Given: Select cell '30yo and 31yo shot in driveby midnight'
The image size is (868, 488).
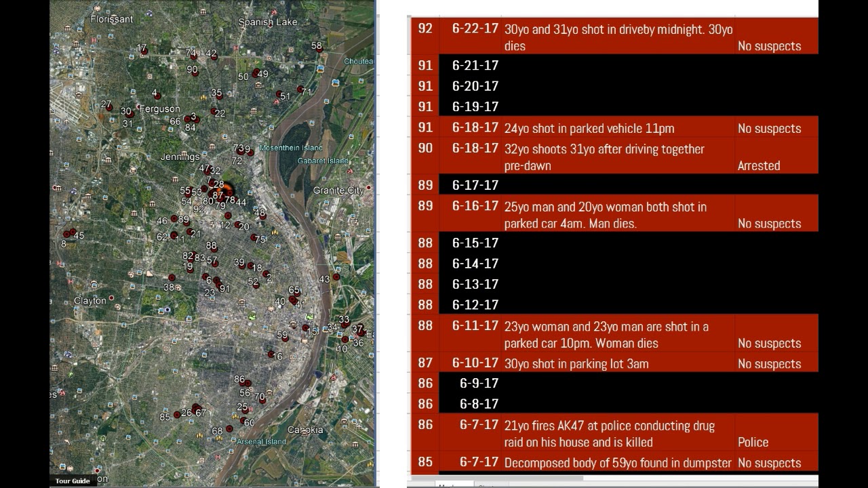Looking at the screenshot, I should click(618, 37).
